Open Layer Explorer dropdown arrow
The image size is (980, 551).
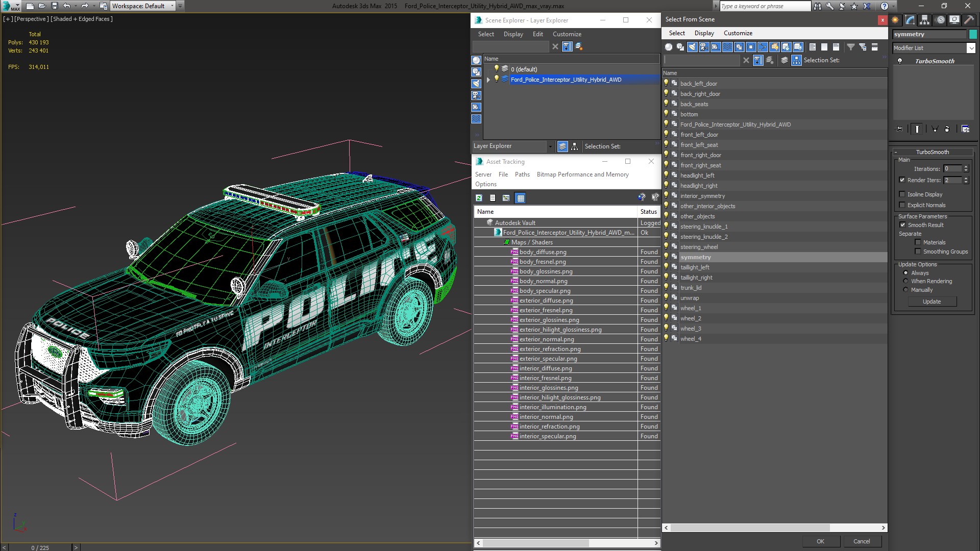tap(550, 146)
